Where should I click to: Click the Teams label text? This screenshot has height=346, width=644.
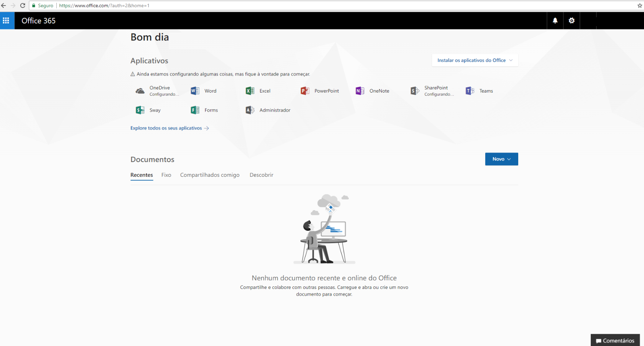(x=486, y=91)
